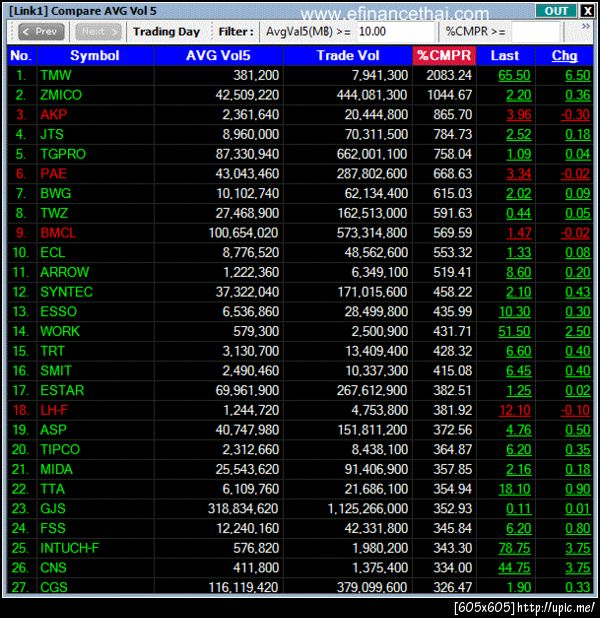Image resolution: width=600 pixels, height=618 pixels.
Task: Select the TIPCO symbol
Action: click(x=60, y=450)
